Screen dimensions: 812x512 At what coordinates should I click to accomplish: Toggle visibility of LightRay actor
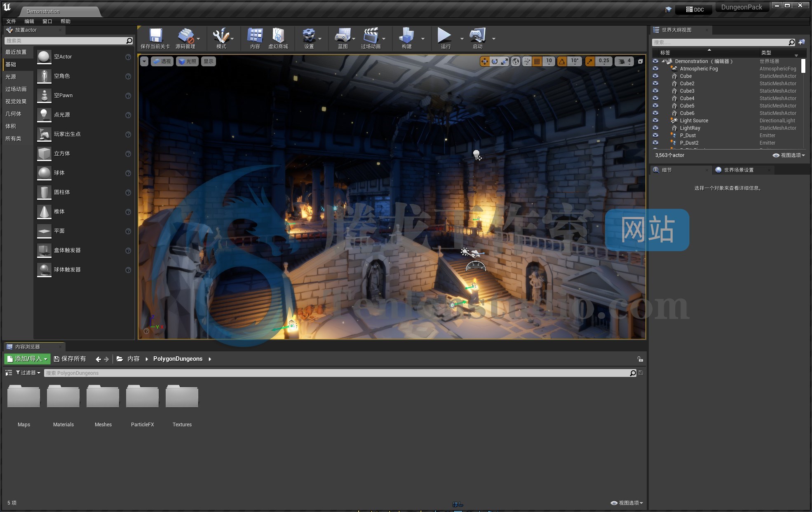pyautogui.click(x=655, y=128)
